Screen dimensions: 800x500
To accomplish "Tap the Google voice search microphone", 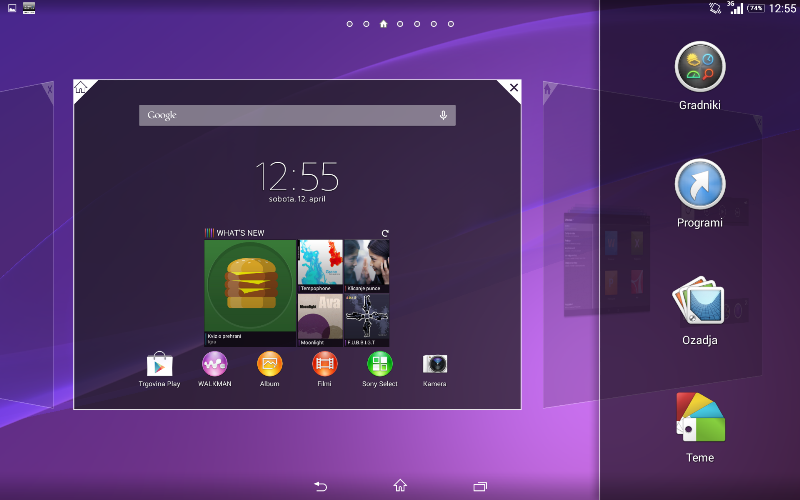I will (443, 115).
